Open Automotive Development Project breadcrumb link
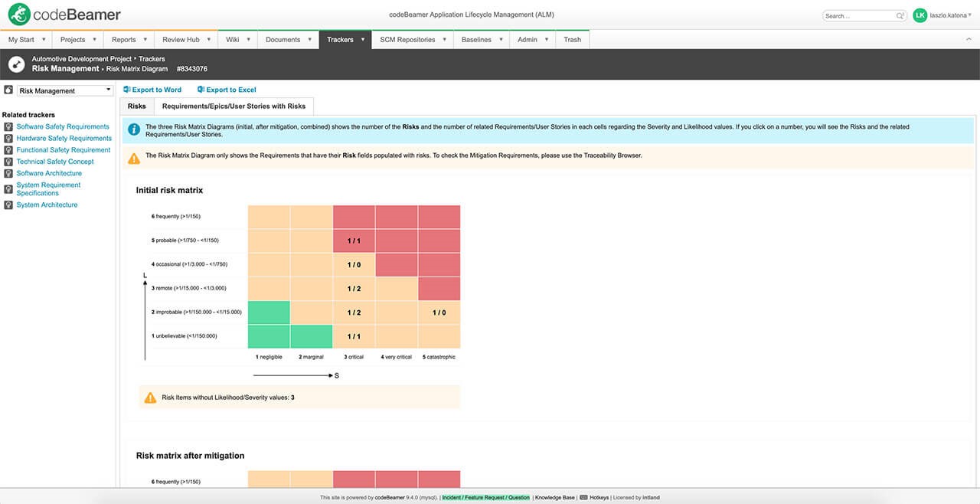980x504 pixels. click(82, 58)
